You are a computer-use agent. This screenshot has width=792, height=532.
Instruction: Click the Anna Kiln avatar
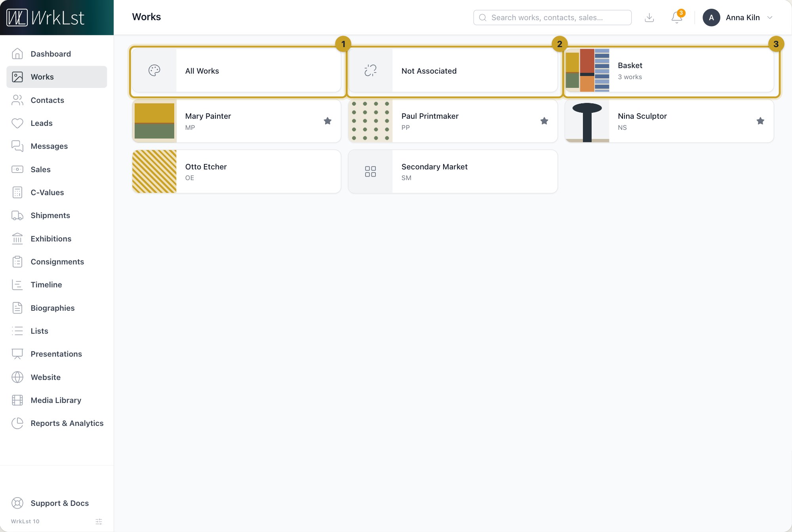[x=711, y=17]
